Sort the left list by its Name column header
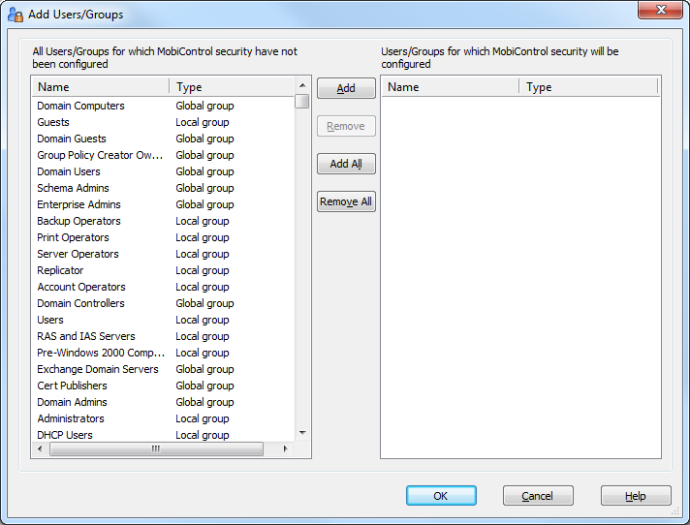 [101, 87]
